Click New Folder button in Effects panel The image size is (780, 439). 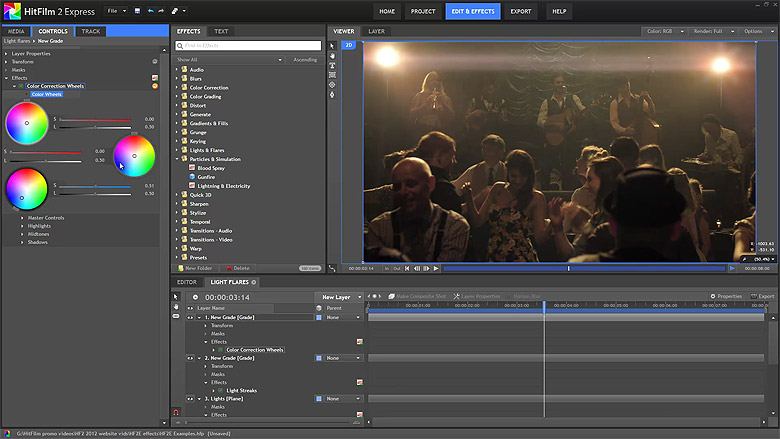[195, 268]
